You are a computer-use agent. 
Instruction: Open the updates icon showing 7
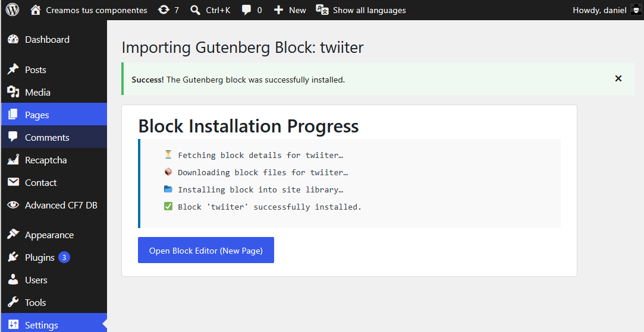click(x=164, y=10)
